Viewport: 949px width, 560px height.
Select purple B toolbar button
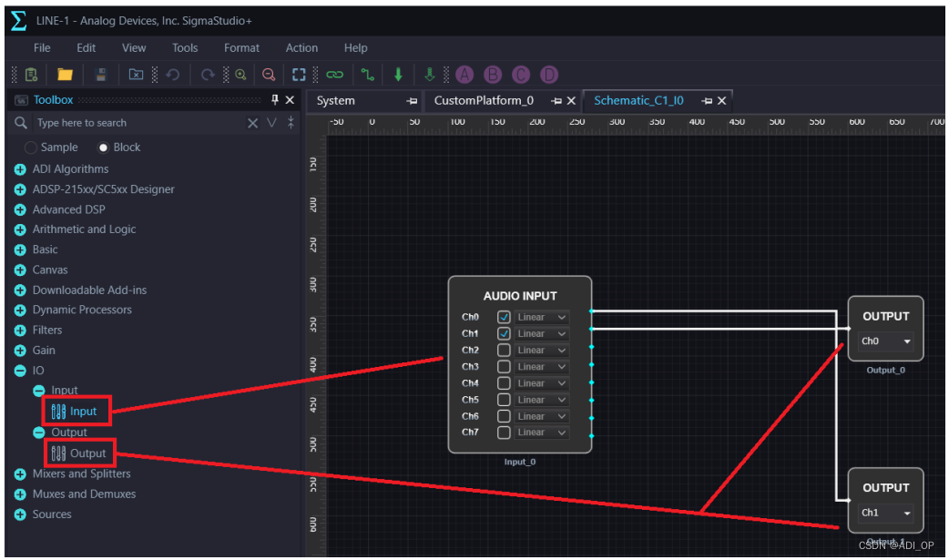(x=493, y=75)
